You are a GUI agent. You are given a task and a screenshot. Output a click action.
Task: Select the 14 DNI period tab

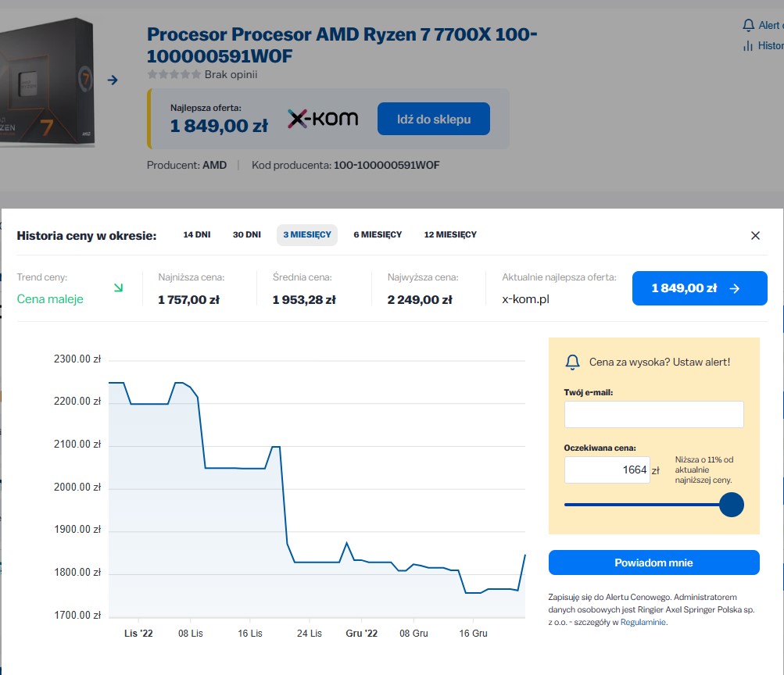(197, 235)
